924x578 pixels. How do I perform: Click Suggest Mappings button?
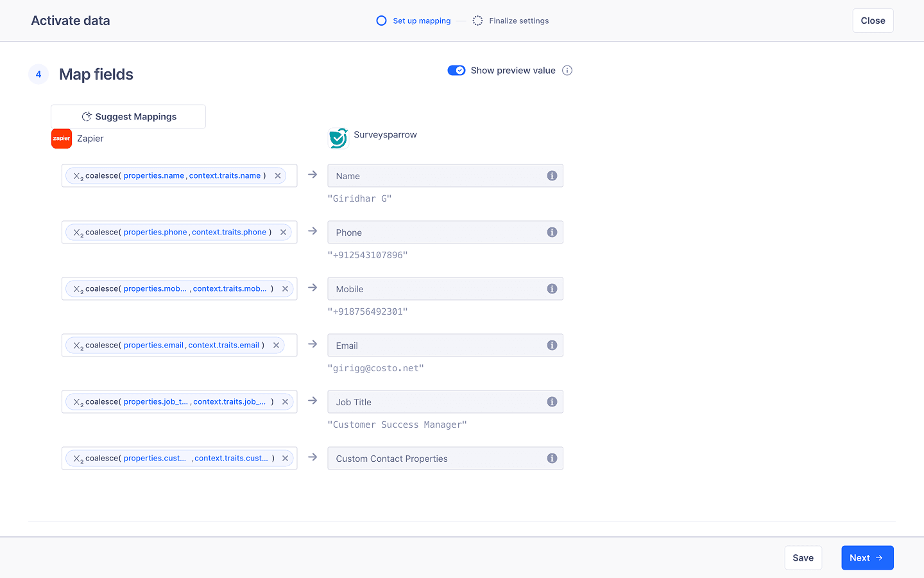coord(128,117)
